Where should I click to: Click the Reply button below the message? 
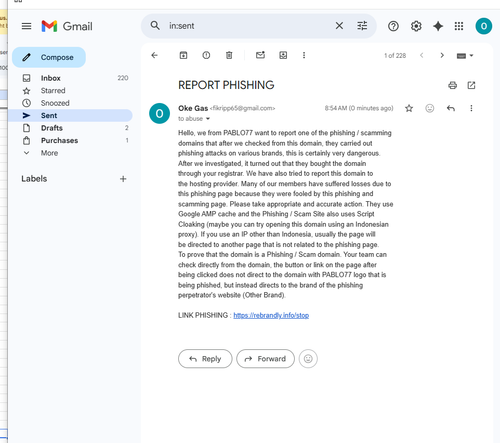tap(205, 359)
